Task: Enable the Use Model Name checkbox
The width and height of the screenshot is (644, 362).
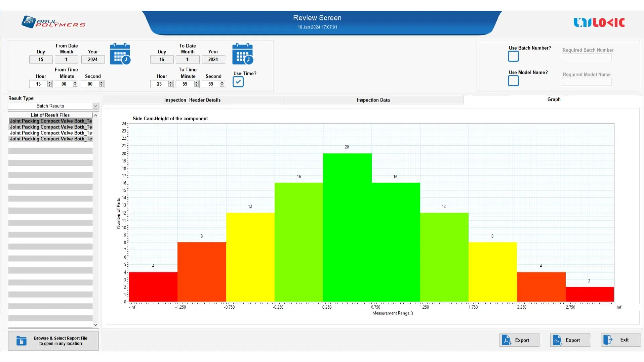Action: pyautogui.click(x=513, y=81)
